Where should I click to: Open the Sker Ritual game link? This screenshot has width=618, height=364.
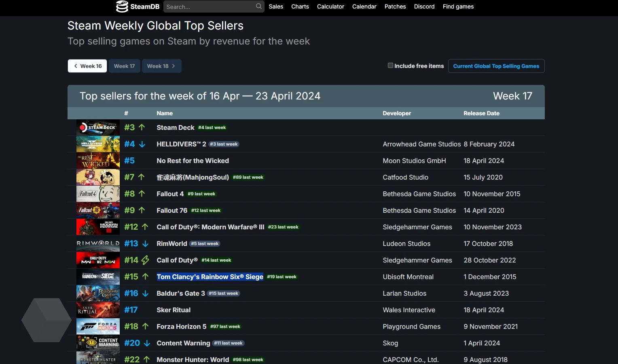click(x=174, y=310)
